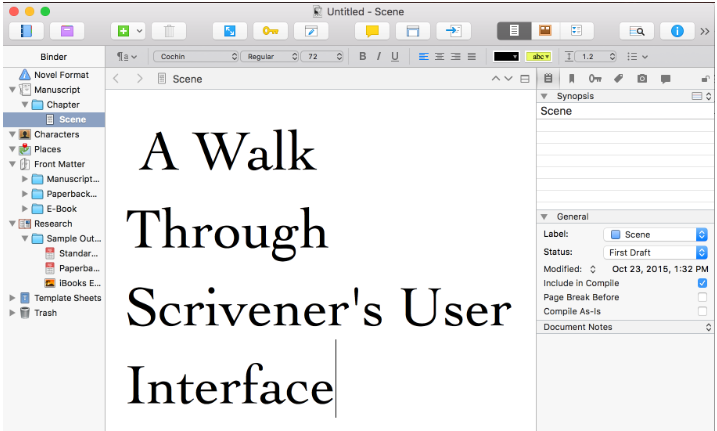
Task: Click the Synopsis text field
Action: [x=625, y=155]
